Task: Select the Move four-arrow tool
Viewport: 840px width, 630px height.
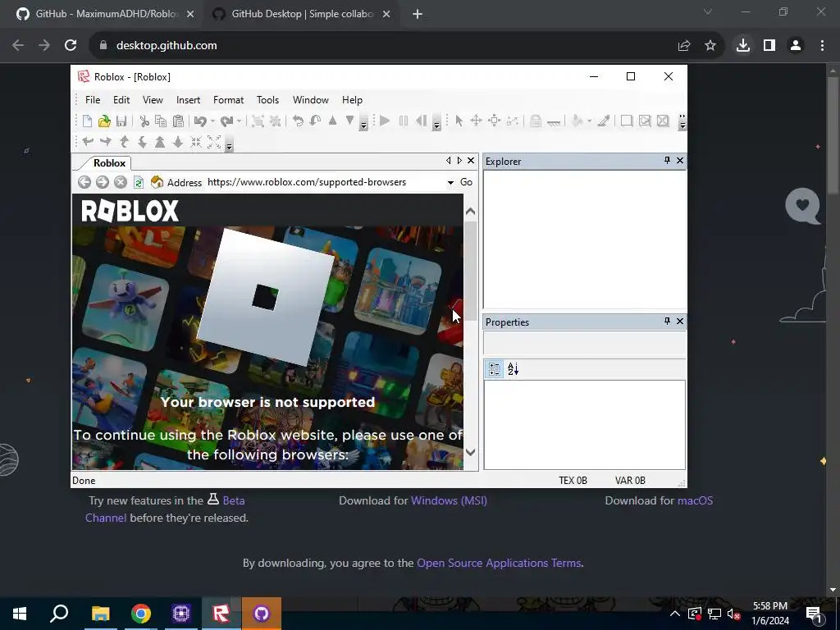Action: point(477,121)
